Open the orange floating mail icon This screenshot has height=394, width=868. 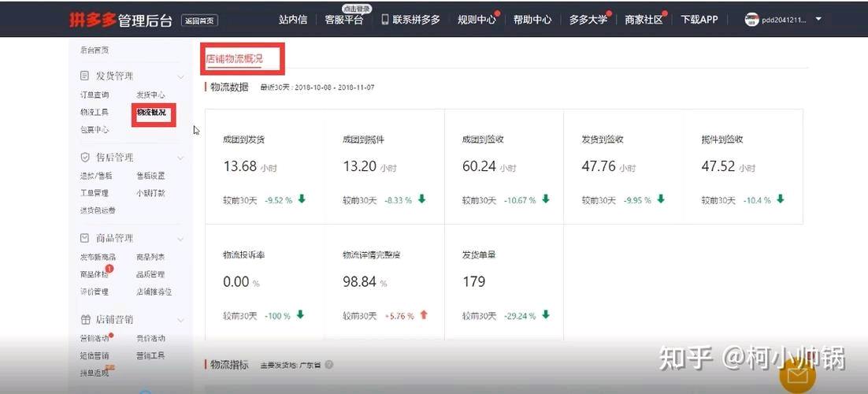[797, 376]
